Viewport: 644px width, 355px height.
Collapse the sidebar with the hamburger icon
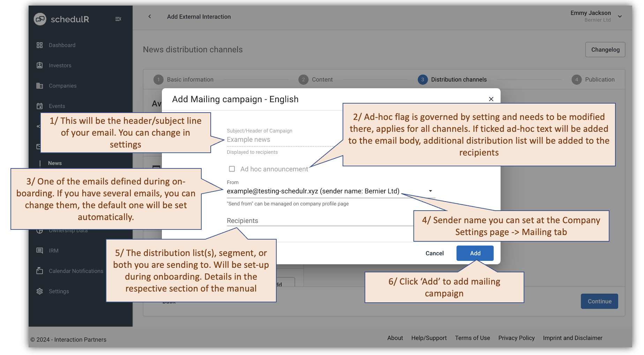tap(118, 19)
